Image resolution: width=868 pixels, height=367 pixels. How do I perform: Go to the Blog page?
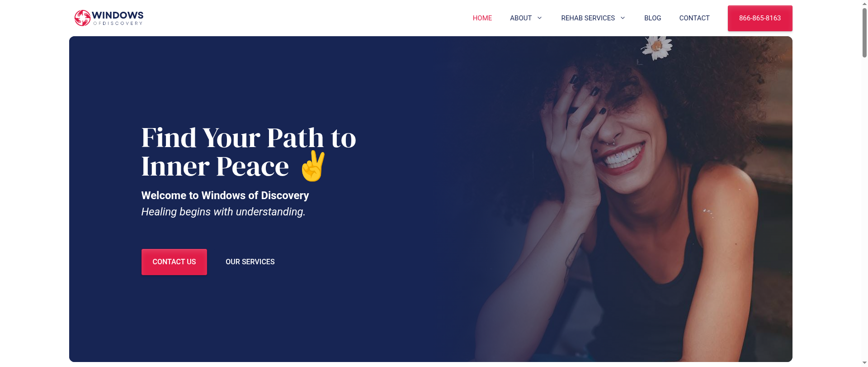pos(652,18)
